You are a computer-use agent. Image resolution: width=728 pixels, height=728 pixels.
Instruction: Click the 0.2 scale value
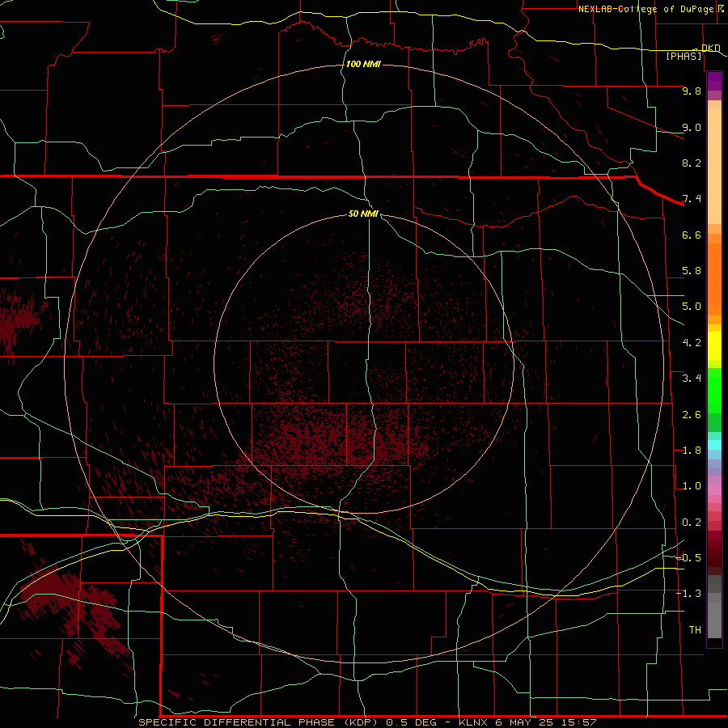click(692, 523)
